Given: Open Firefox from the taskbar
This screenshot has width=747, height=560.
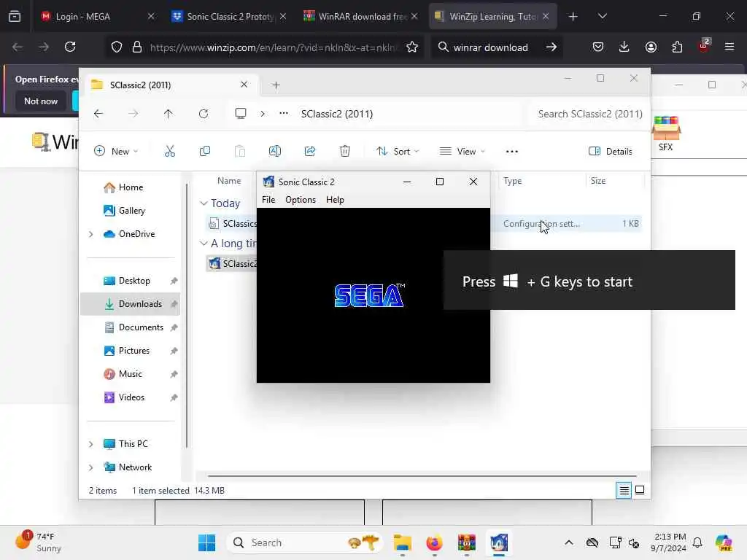Looking at the screenshot, I should (x=434, y=542).
